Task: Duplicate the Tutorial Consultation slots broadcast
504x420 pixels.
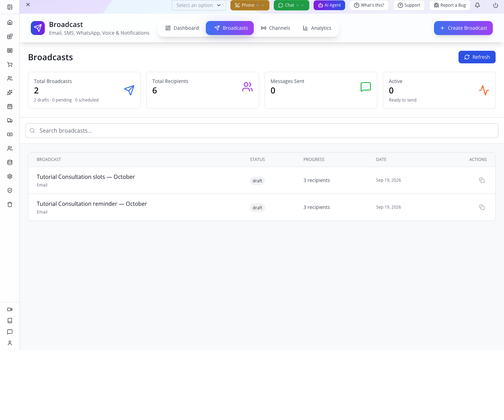Action: click(x=482, y=180)
